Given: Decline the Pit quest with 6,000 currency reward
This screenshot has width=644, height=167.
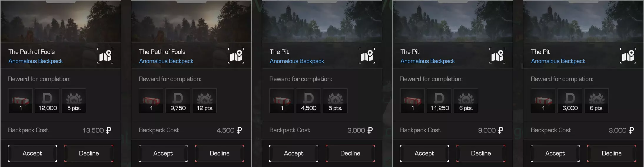Looking at the screenshot, I should pos(612,153).
